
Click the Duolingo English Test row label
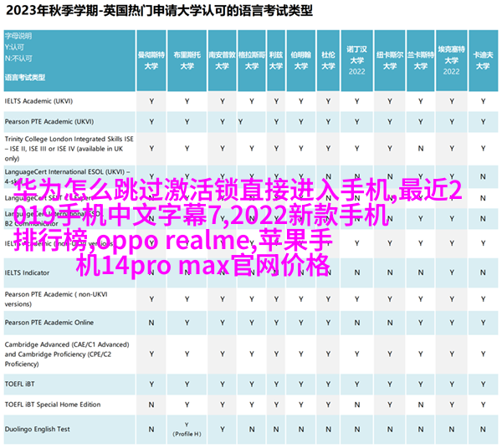coord(37,429)
